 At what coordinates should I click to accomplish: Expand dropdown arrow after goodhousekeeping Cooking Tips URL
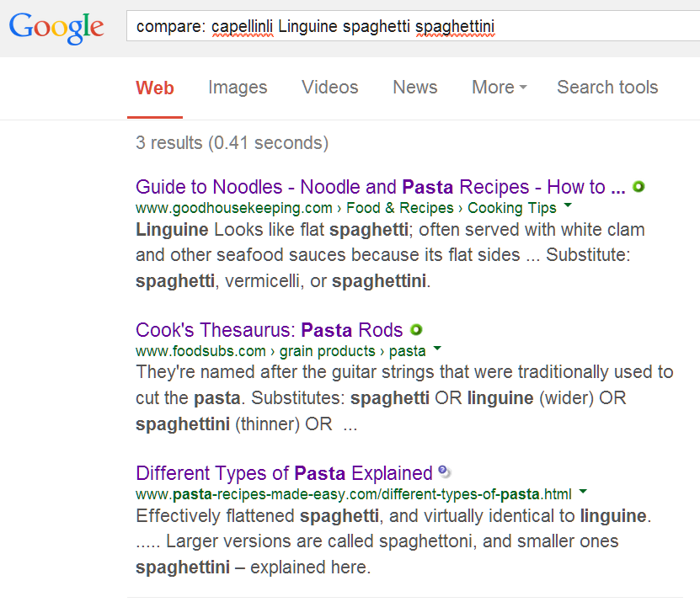tap(568, 205)
